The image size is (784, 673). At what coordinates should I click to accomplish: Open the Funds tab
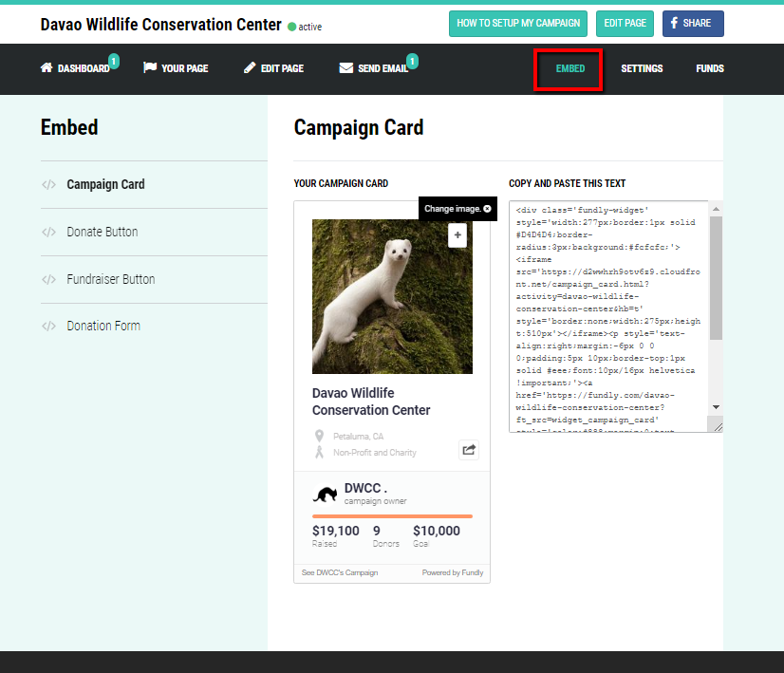coord(710,68)
